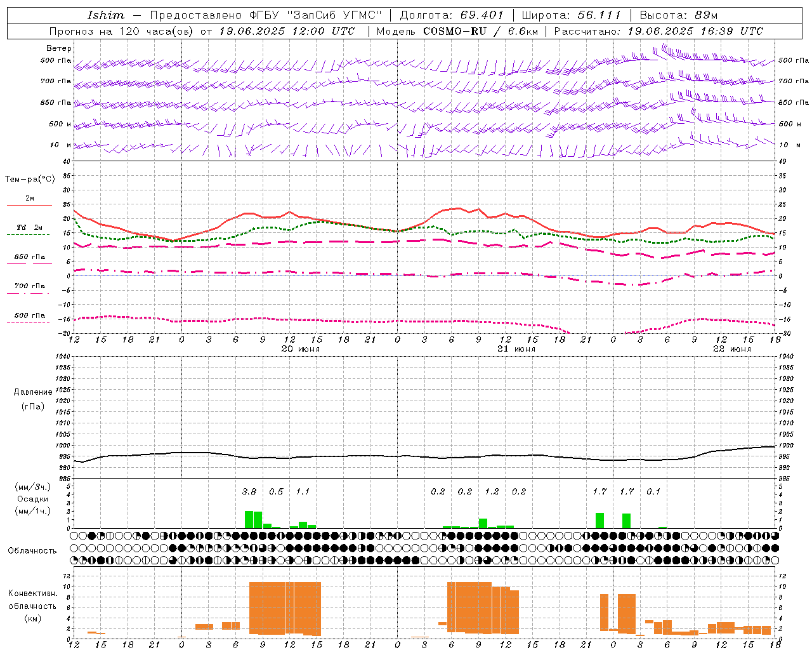Click the "(мм/1ч.)" hourly precipitation unit label
Screen dimensions: 812x650
[x=33, y=510]
